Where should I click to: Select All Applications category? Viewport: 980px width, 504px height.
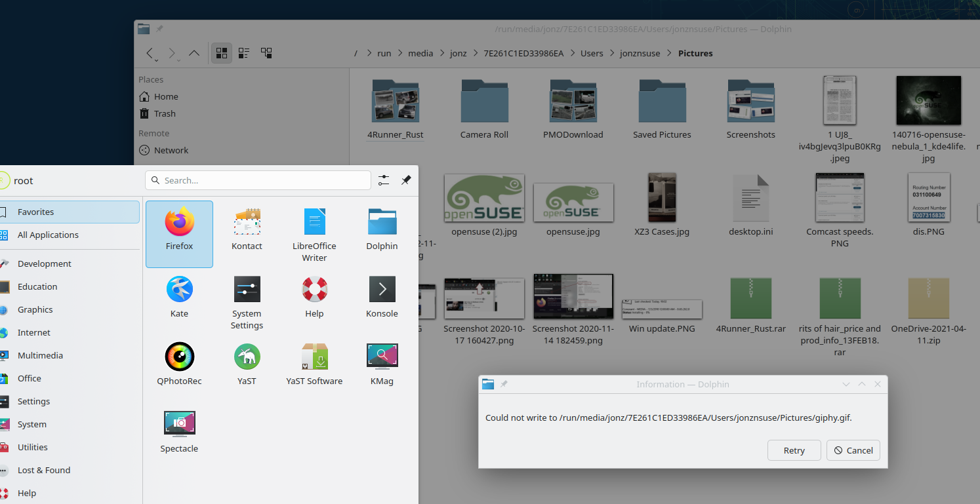coord(48,235)
